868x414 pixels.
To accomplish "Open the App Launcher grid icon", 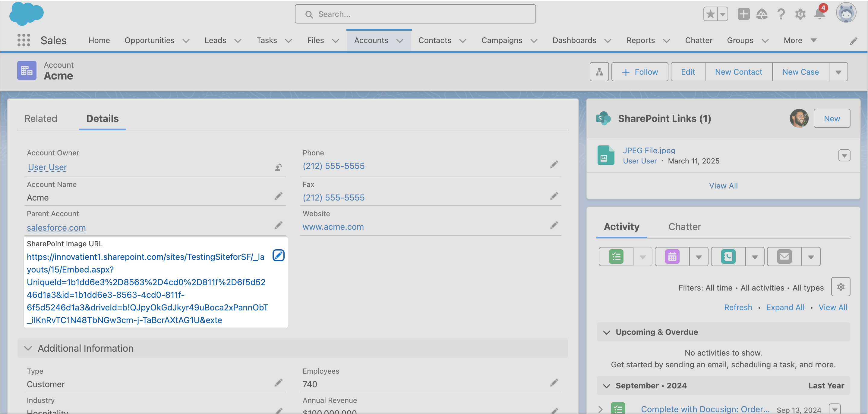I will [24, 40].
